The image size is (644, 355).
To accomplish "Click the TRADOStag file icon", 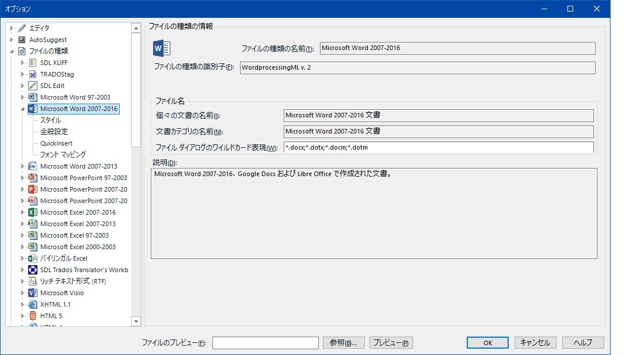I will [x=33, y=74].
